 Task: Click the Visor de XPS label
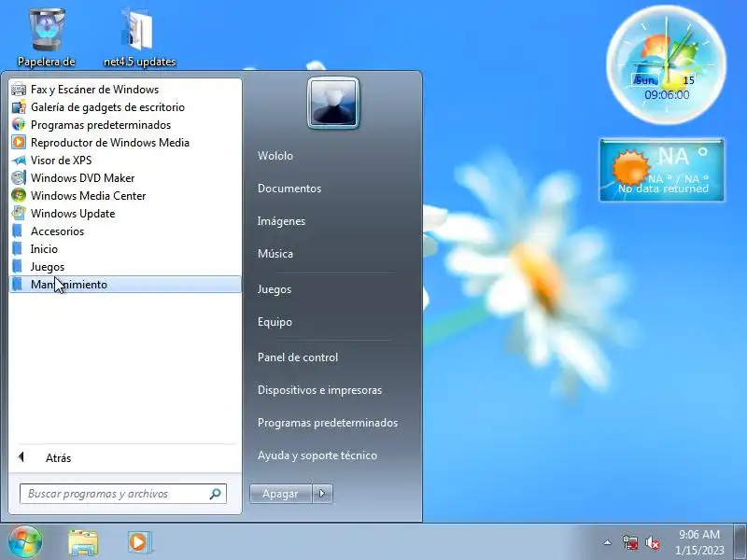point(61,161)
